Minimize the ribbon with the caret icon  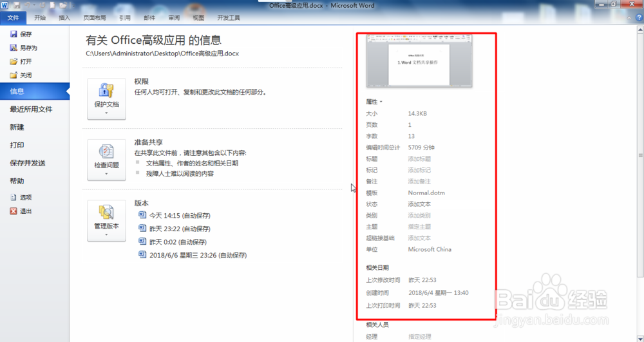(629, 17)
